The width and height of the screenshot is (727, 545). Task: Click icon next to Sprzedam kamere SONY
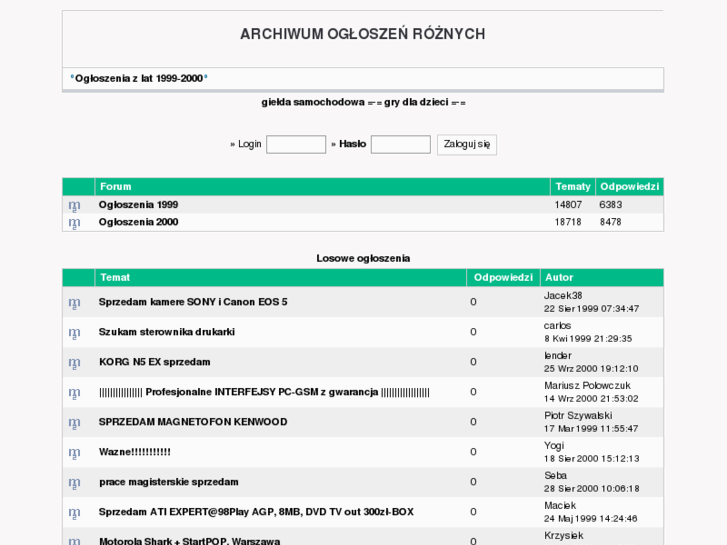74,302
